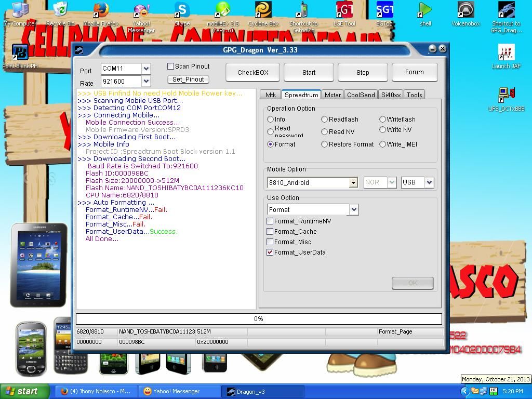
Task: Open the 8810_Android mobile option dropdown
Action: [x=353, y=183]
